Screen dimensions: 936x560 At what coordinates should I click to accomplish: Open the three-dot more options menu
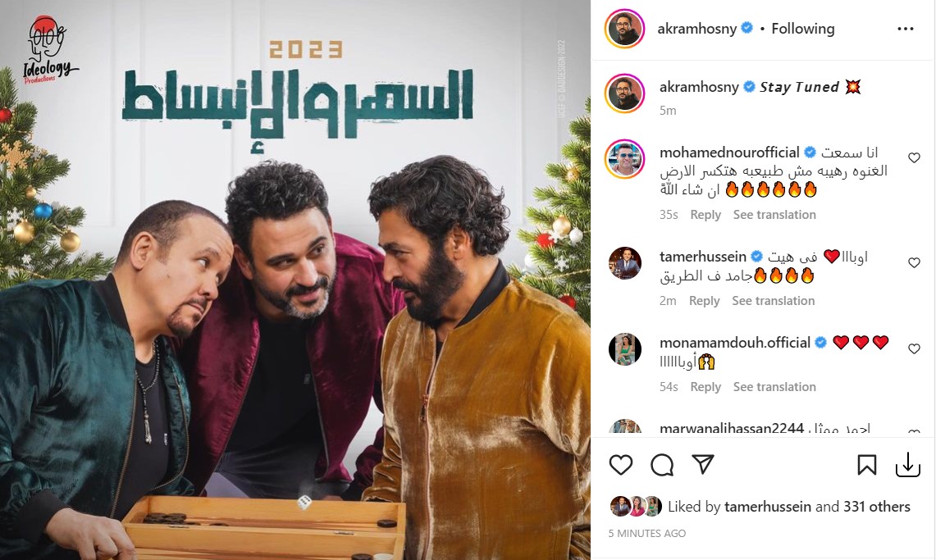pos(906,29)
